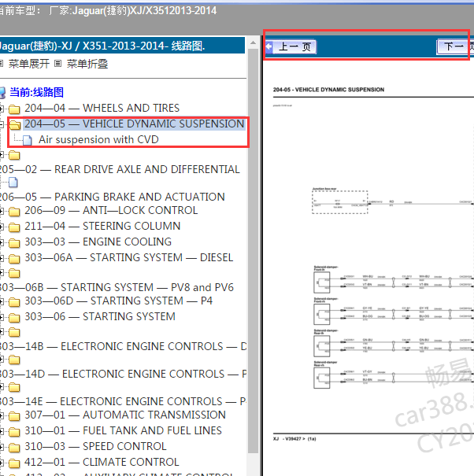Select 303—14B Electronic Engine Controls
The image size is (474, 476).
click(x=123, y=346)
